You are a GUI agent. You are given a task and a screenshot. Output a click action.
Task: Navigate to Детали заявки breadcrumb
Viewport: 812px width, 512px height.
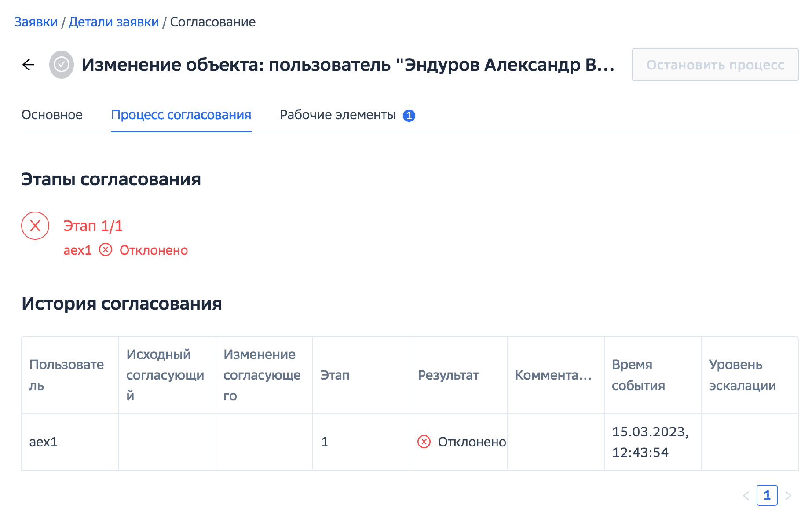point(113,22)
